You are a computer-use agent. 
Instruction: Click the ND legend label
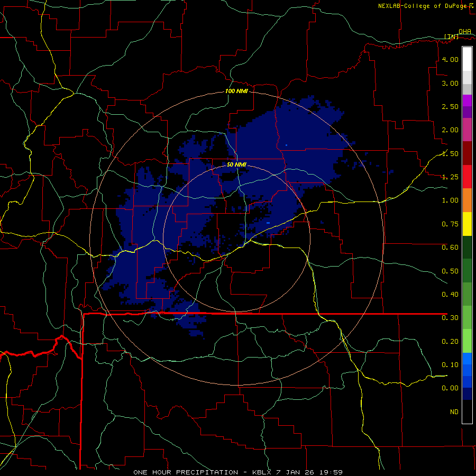454,412
